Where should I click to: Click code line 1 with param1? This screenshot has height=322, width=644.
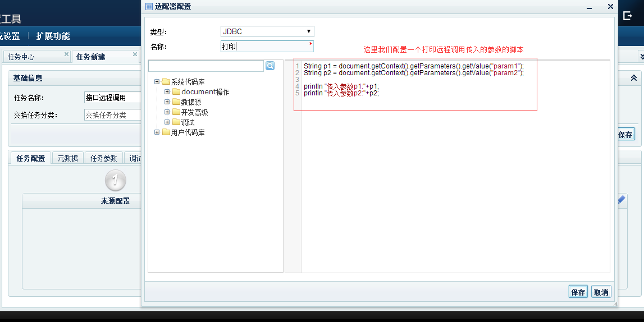coord(414,66)
